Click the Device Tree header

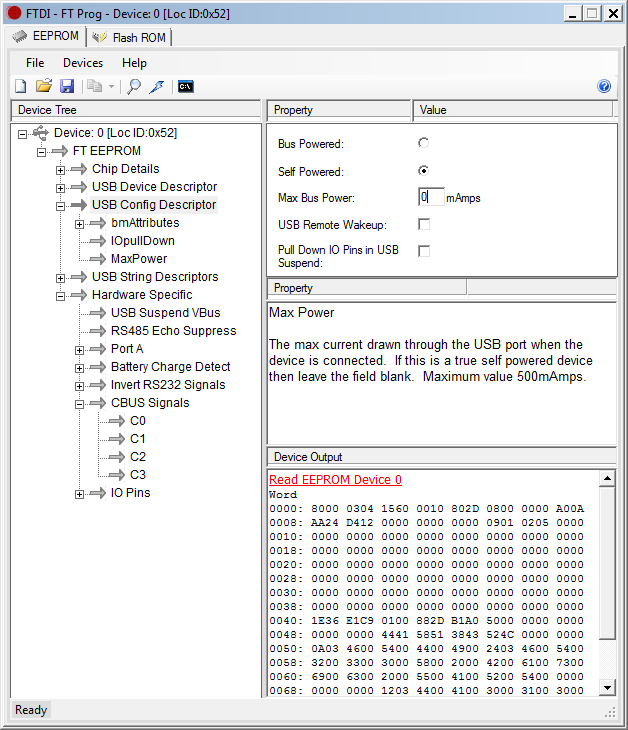[x=135, y=110]
